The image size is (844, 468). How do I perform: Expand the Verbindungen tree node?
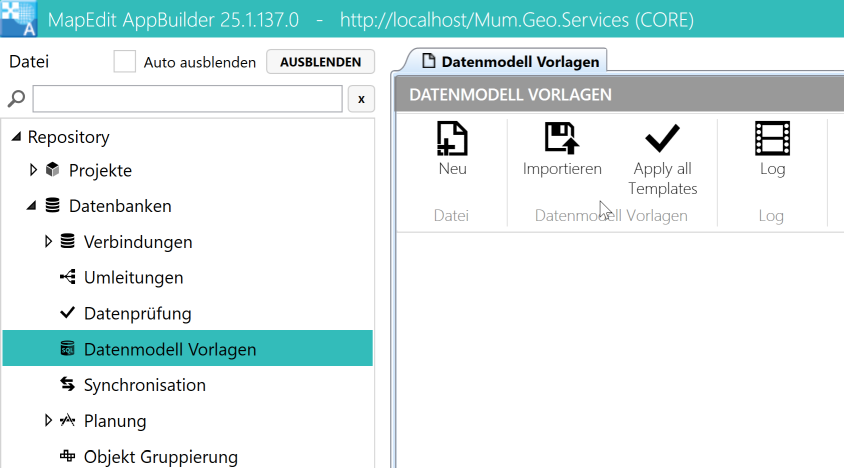click(x=48, y=242)
